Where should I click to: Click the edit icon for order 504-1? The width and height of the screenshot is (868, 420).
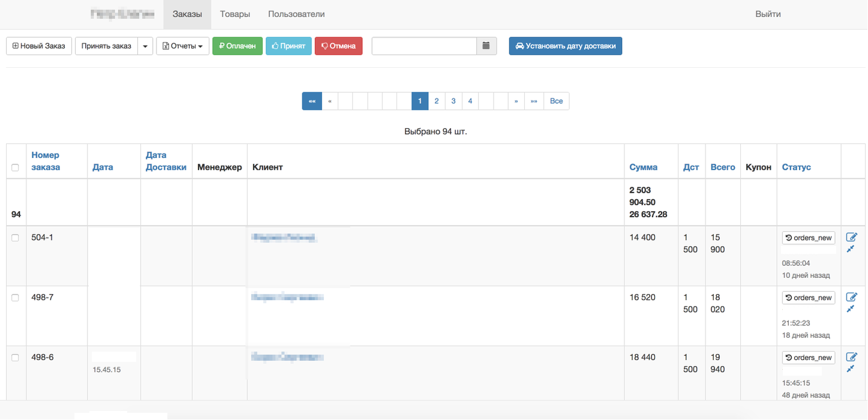pos(851,237)
